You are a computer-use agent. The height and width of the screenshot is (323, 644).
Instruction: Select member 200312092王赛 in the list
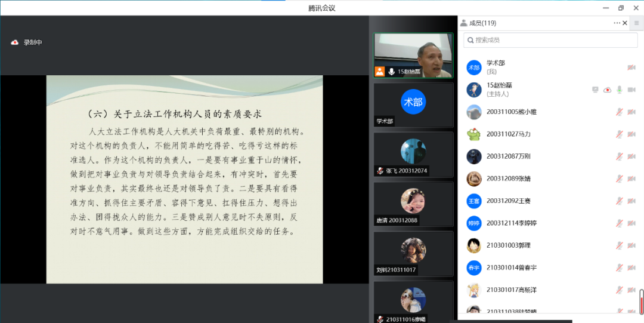point(508,201)
